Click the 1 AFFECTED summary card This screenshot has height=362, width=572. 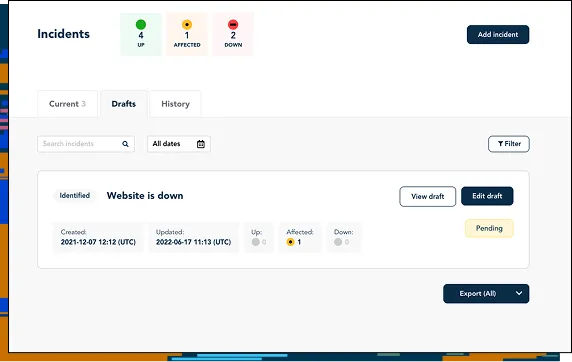click(187, 34)
